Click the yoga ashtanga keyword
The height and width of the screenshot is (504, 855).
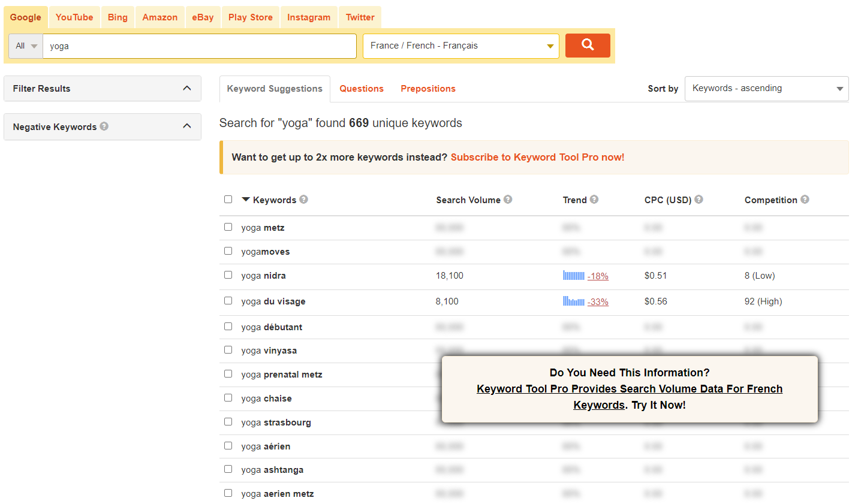(272, 470)
